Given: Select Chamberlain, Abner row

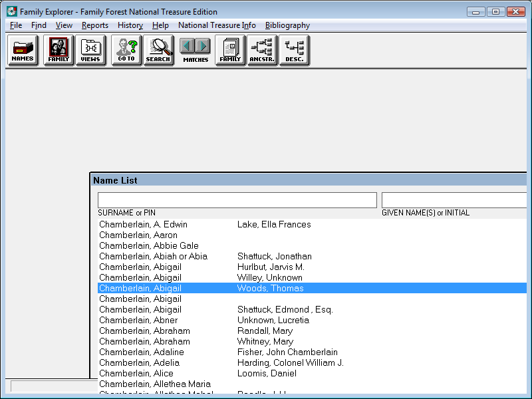Looking at the screenshot, I should (x=312, y=320).
